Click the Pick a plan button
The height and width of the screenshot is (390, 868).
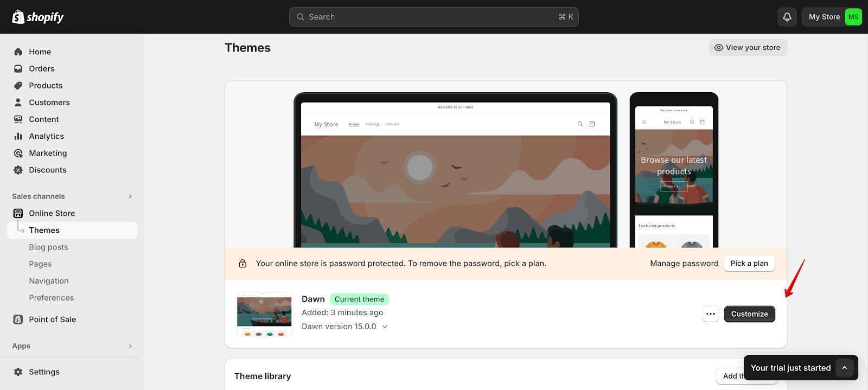(x=749, y=263)
